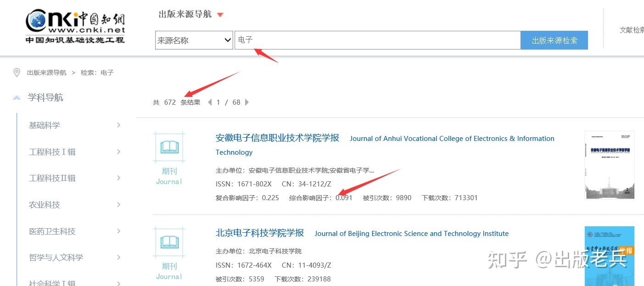Viewport: 644px width, 286px height.
Task: Open the red dropdown arrow beside 出版来源导航
Action: [x=220, y=14]
